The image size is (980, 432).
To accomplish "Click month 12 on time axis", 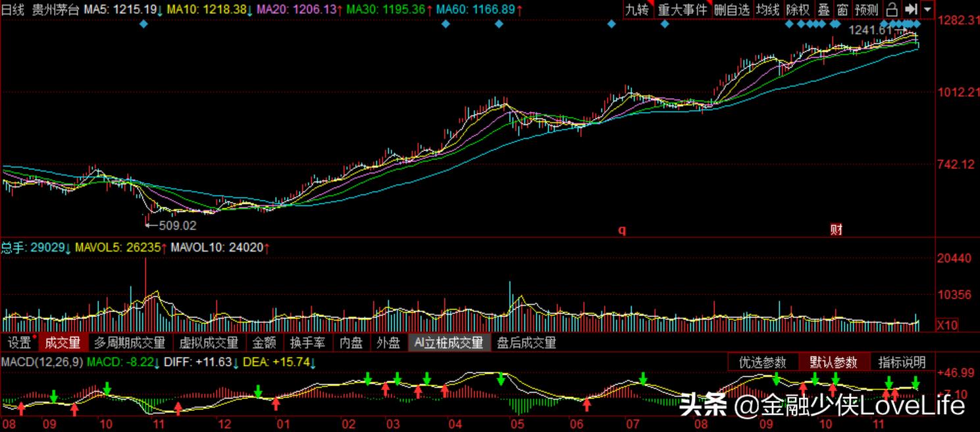I will pos(224,425).
